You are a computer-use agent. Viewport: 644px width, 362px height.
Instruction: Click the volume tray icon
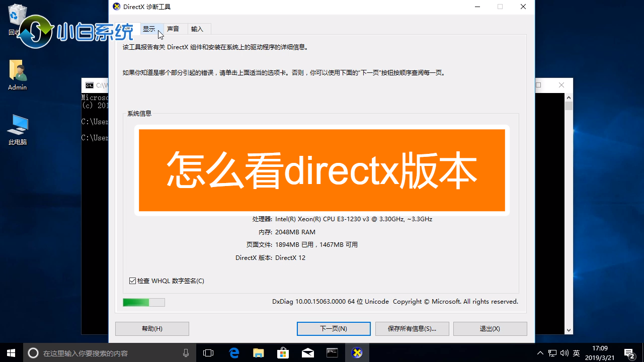click(564, 353)
